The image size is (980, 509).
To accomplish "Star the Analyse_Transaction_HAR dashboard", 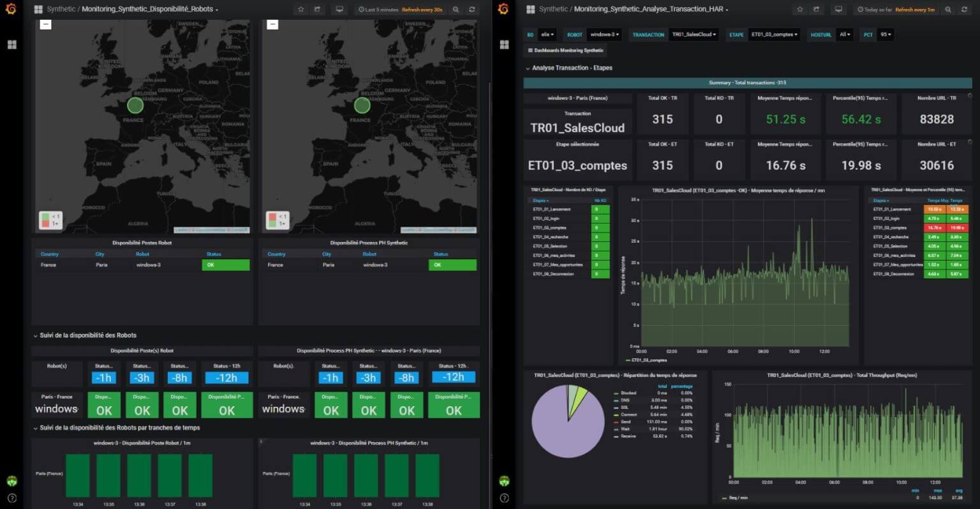I will [800, 10].
